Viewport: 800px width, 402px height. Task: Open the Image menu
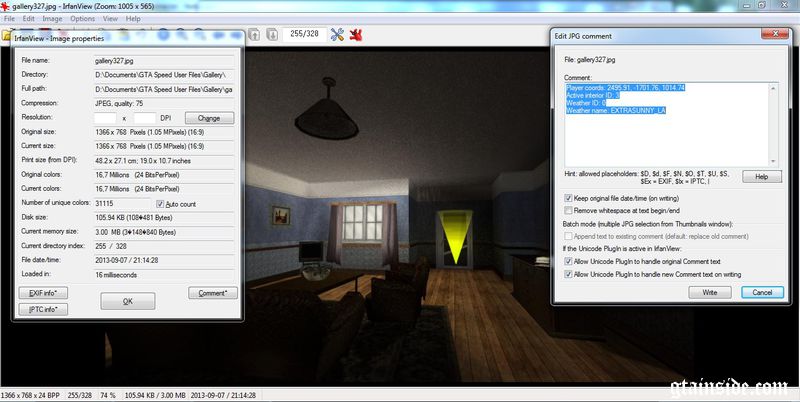tap(52, 18)
